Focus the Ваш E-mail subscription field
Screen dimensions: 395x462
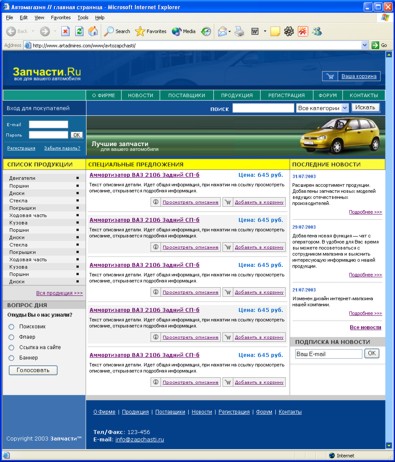(328, 354)
